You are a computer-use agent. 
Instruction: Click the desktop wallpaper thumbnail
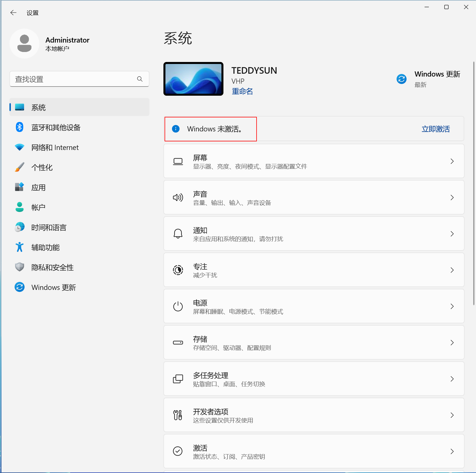193,79
